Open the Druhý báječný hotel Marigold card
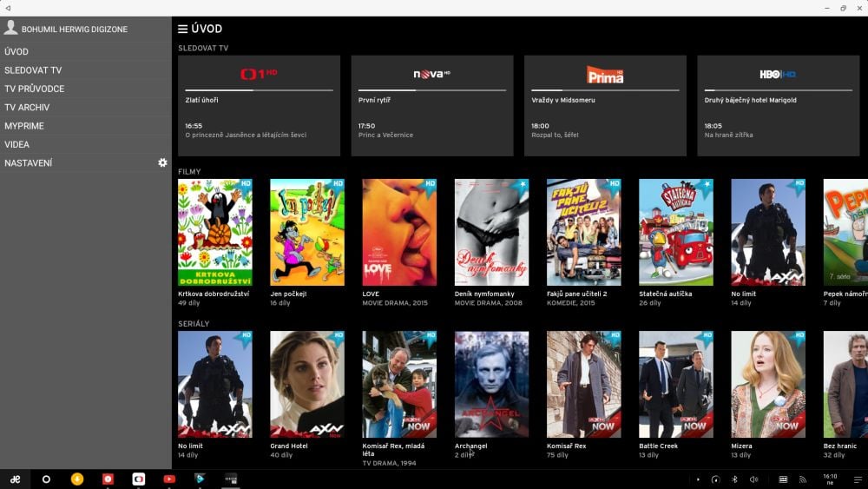The image size is (868, 489). pyautogui.click(x=779, y=106)
